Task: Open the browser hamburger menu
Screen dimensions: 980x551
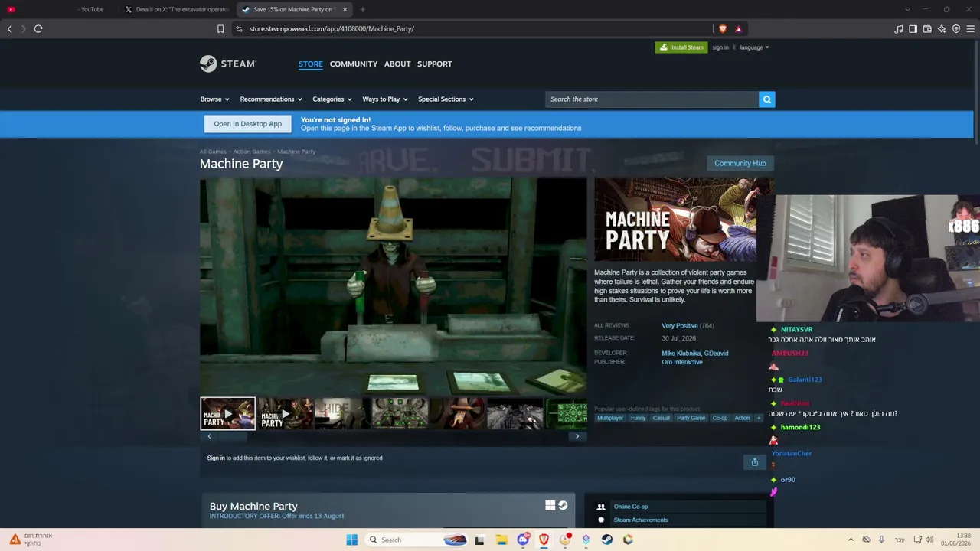Action: pos(971,29)
